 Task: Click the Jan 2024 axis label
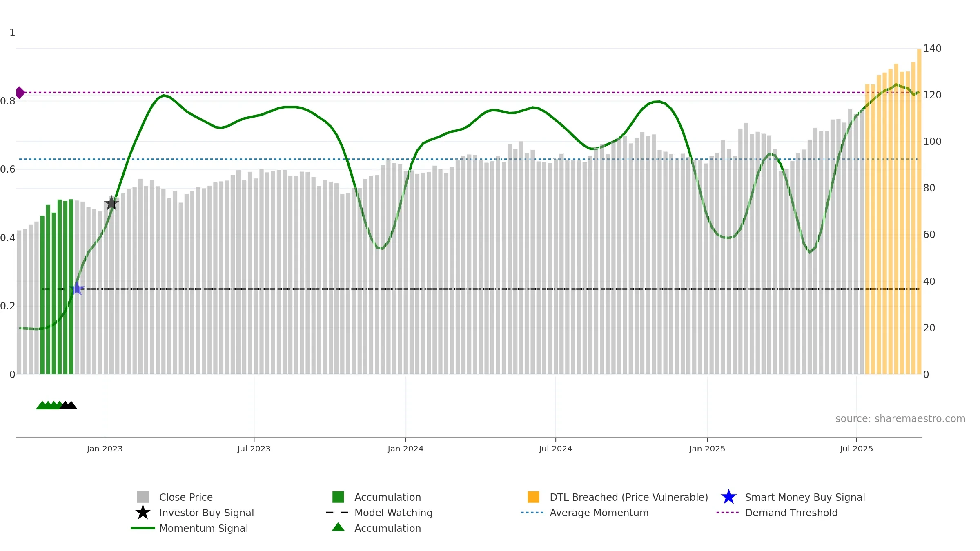[405, 449]
